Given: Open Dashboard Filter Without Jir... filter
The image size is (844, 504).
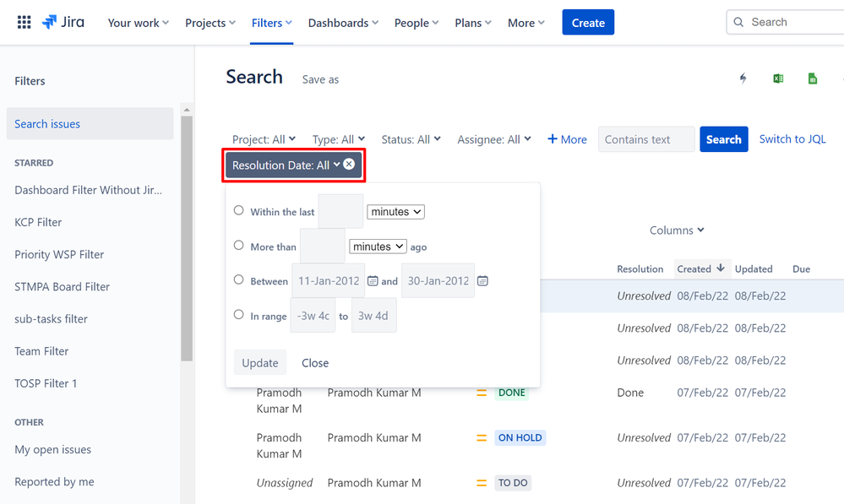Looking at the screenshot, I should (x=88, y=190).
